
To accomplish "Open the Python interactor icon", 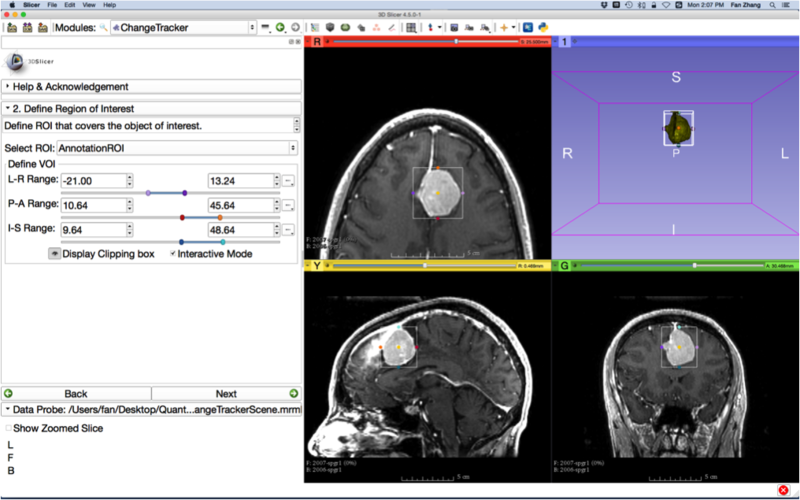I will tap(542, 27).
